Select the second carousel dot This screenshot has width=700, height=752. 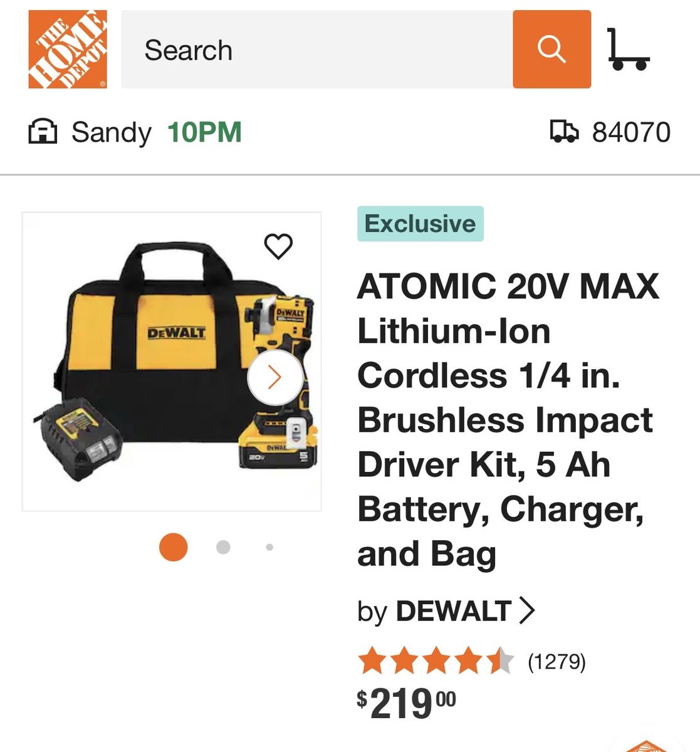(x=223, y=547)
